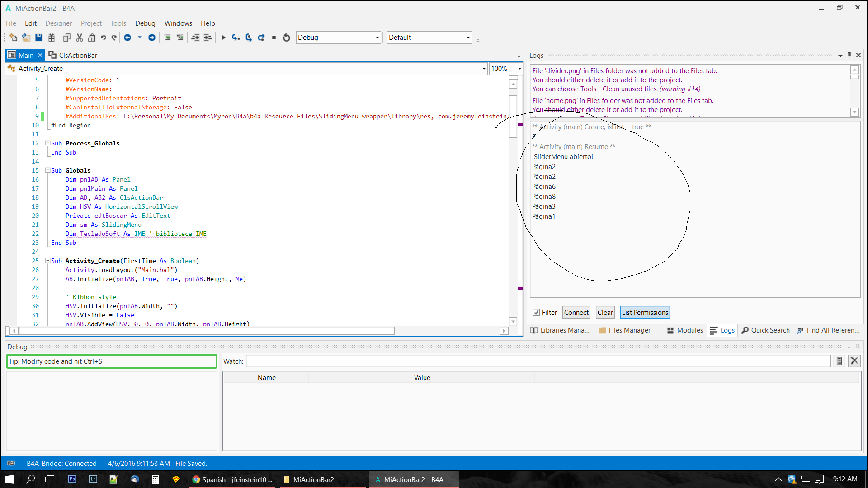
Task: Open the Project menu
Action: [x=91, y=23]
